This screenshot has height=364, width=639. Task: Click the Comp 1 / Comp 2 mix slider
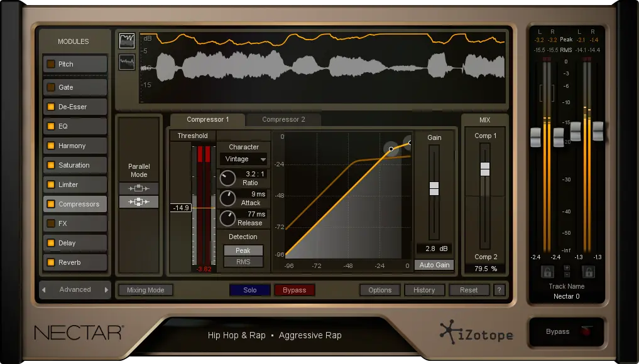485,169
